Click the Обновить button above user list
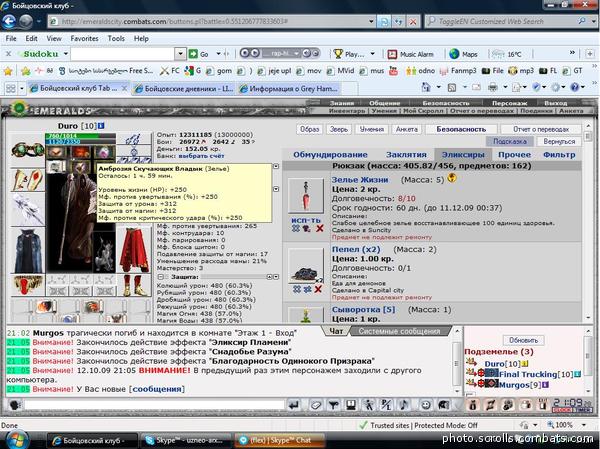The image size is (600, 449). 523,340
